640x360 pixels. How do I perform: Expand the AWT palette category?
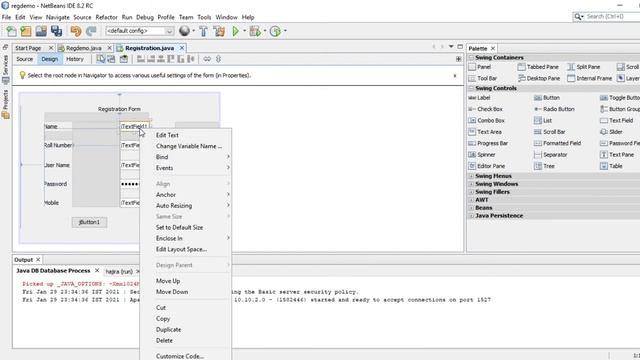[x=471, y=200]
